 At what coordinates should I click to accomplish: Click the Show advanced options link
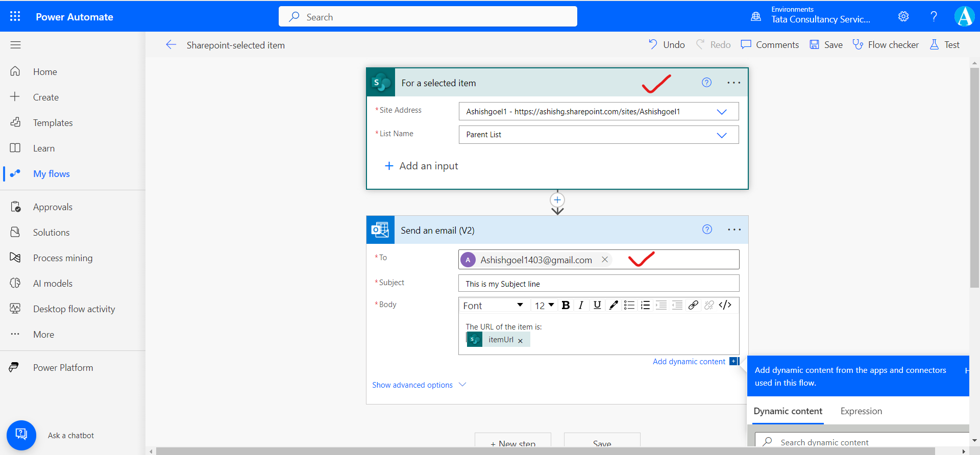tap(412, 385)
